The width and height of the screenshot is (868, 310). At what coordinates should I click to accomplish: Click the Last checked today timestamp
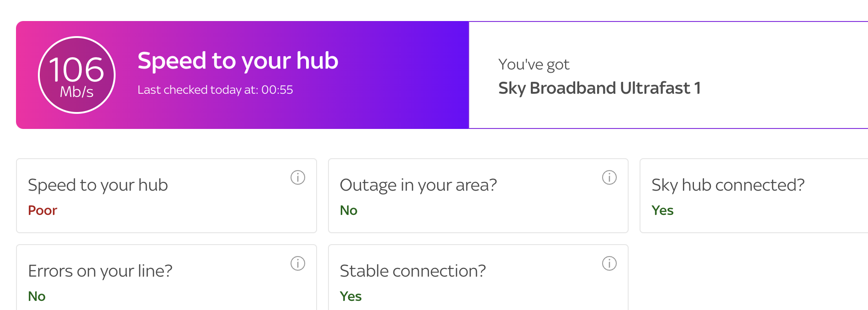tap(215, 90)
